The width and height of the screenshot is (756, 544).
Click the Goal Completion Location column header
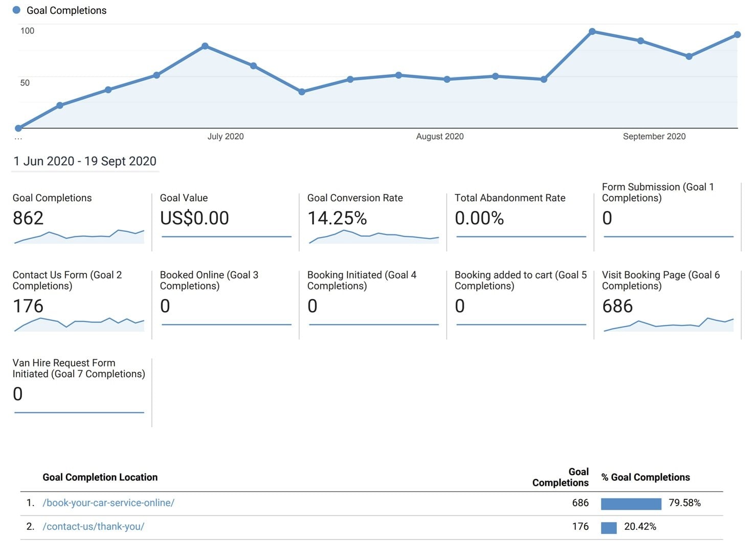100,477
